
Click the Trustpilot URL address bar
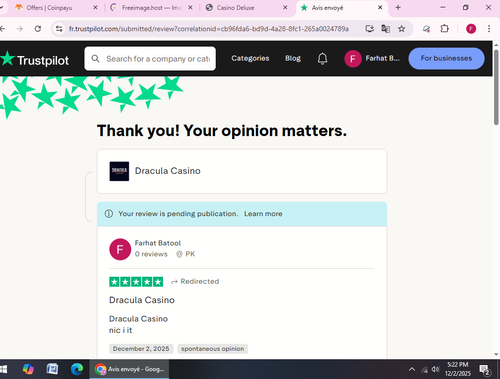click(209, 29)
